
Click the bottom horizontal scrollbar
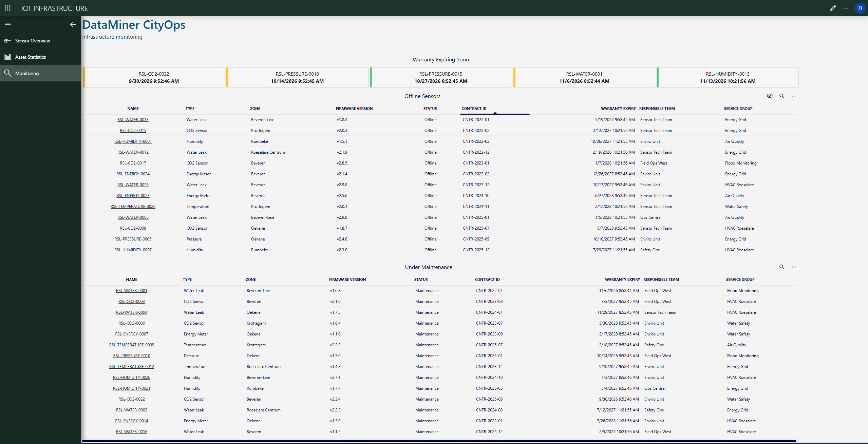[439, 441]
